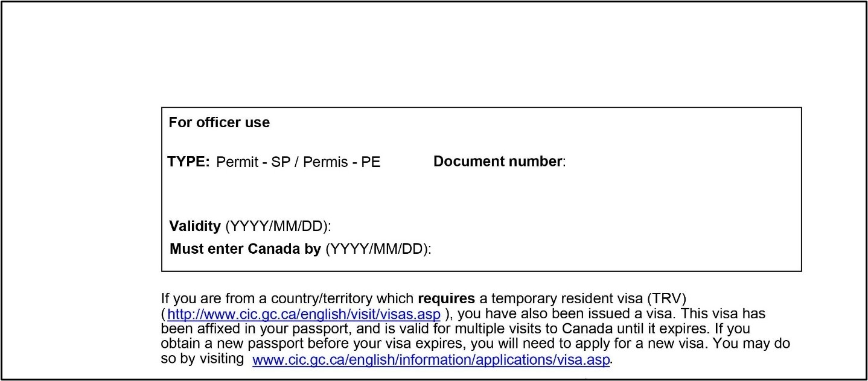868x381 pixels.
Task: Select the bold "Validity" label
Action: pos(195,226)
